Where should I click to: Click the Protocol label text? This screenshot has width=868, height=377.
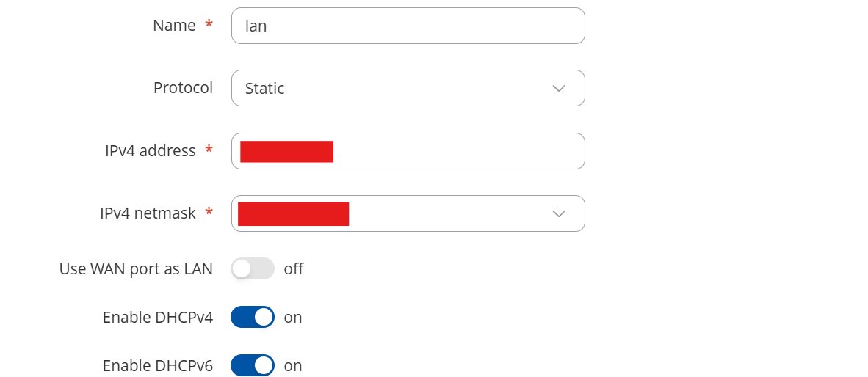183,88
